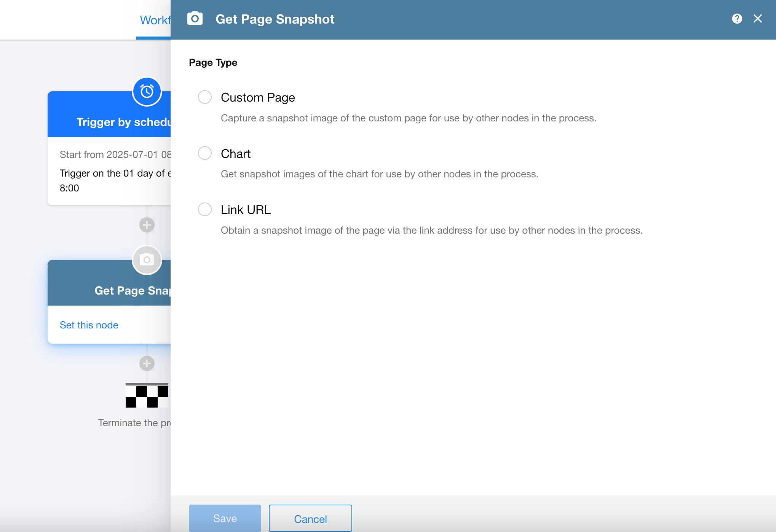This screenshot has height=532, width=776.
Task: Open the Set this node link
Action: click(89, 325)
